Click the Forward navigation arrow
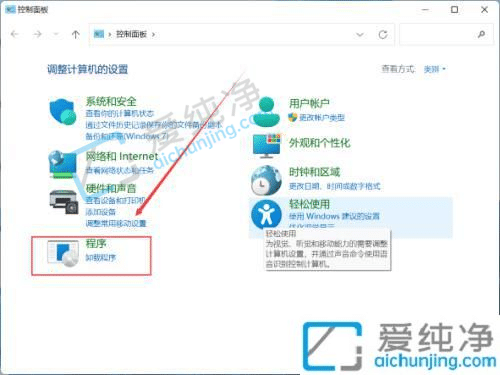Screen dimensions: 500x375 37,34
